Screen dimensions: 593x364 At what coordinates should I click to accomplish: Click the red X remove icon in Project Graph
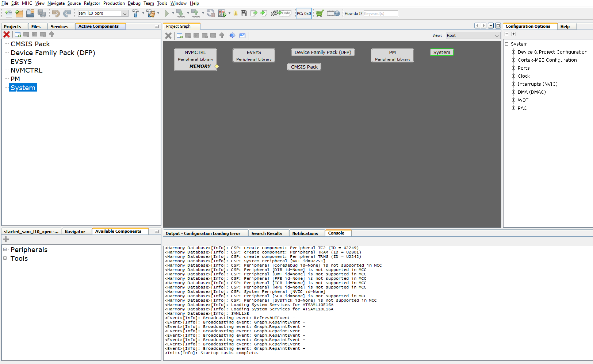pos(168,35)
